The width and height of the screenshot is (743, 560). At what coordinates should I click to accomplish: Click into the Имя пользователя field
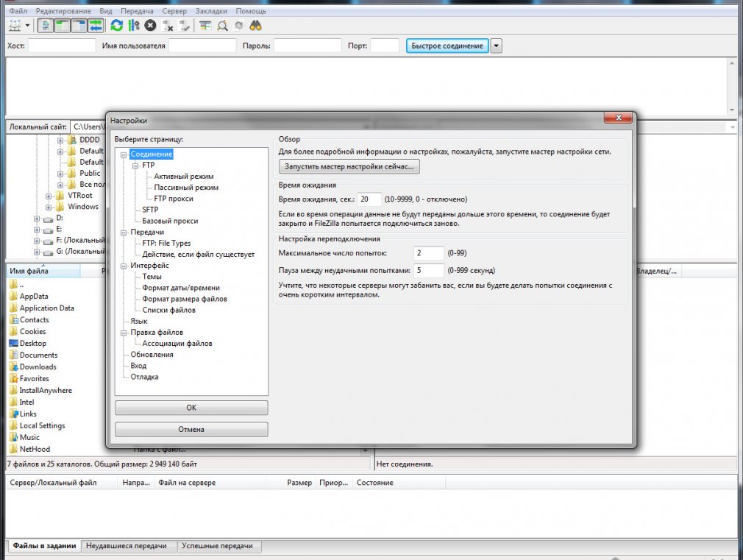(202, 46)
